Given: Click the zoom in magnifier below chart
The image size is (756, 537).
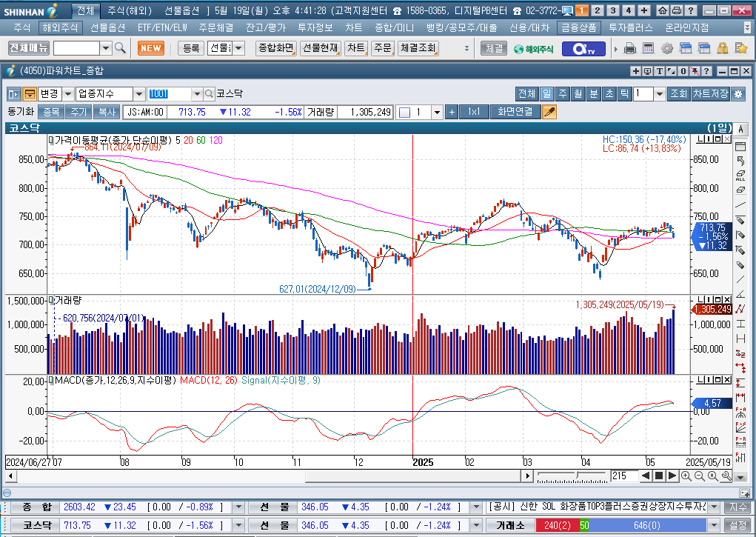Looking at the screenshot, I should point(686,476).
